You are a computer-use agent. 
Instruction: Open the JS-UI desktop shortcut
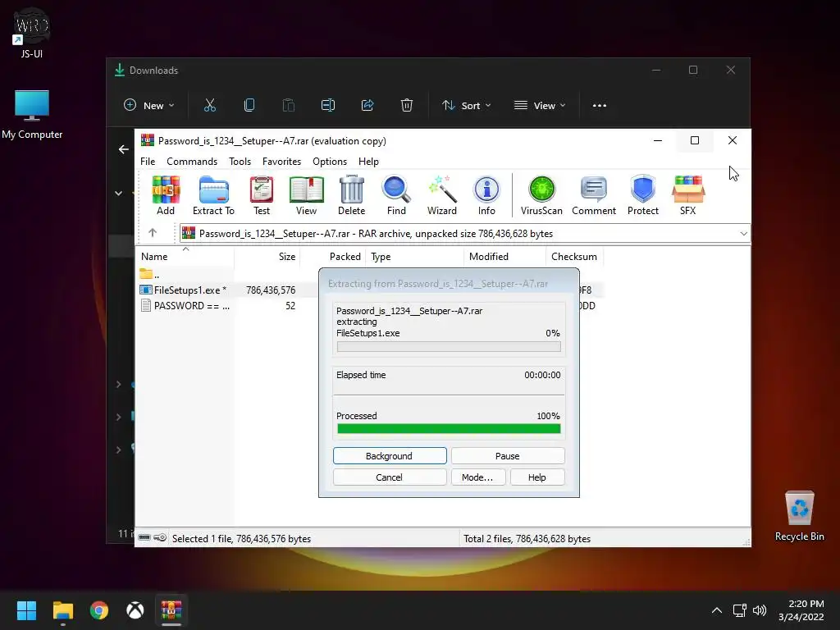coord(31,33)
